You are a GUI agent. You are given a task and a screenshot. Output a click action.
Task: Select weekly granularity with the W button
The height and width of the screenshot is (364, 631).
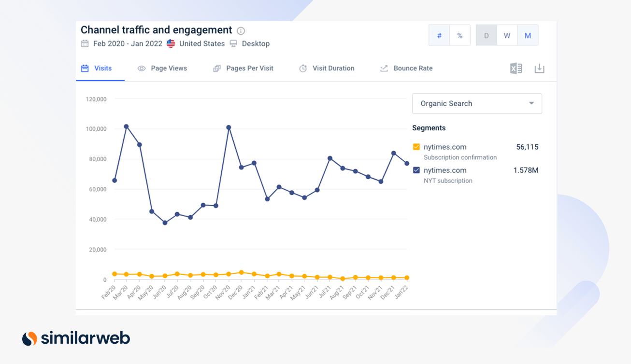pos(507,35)
